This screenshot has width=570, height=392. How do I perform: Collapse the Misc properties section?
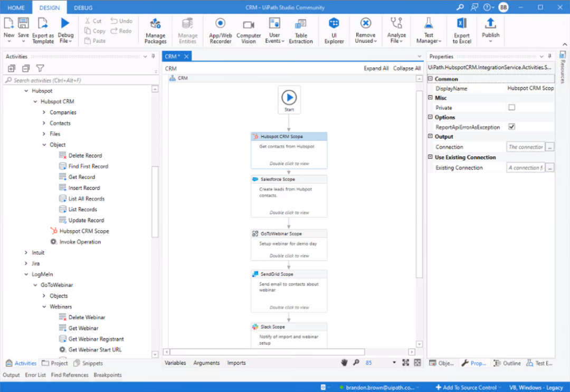coord(431,98)
